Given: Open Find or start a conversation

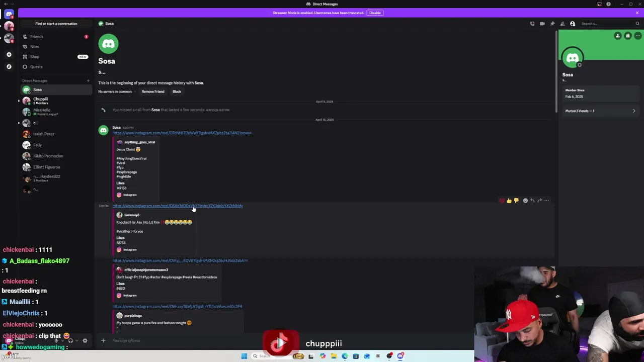Looking at the screenshot, I should [x=56, y=24].
